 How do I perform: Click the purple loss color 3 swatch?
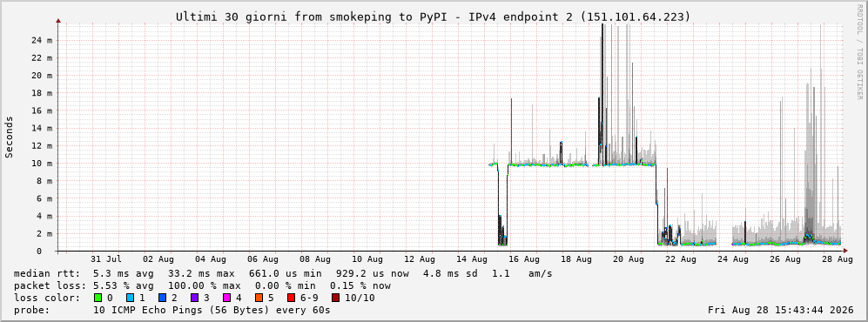pyautogui.click(x=194, y=299)
